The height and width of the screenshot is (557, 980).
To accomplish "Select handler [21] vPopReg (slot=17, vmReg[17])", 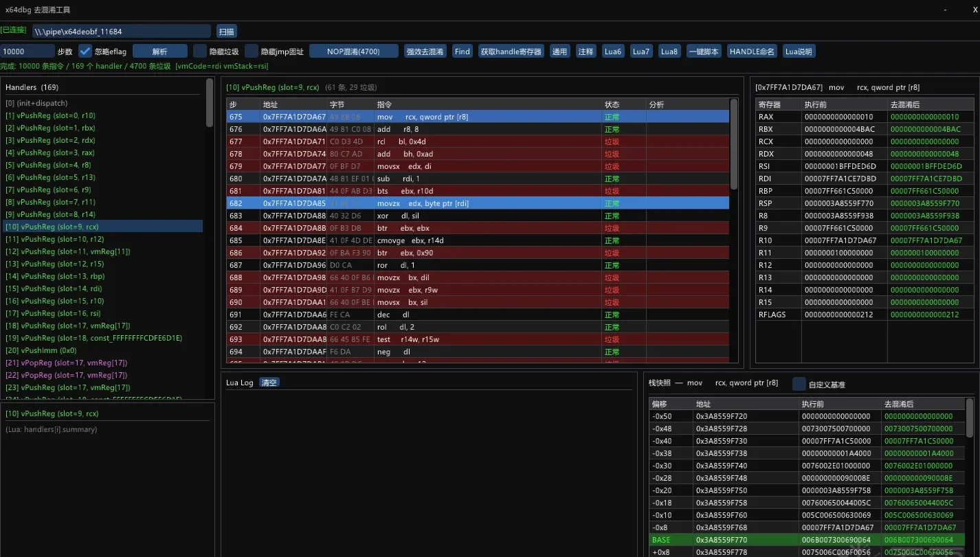I will (x=103, y=363).
